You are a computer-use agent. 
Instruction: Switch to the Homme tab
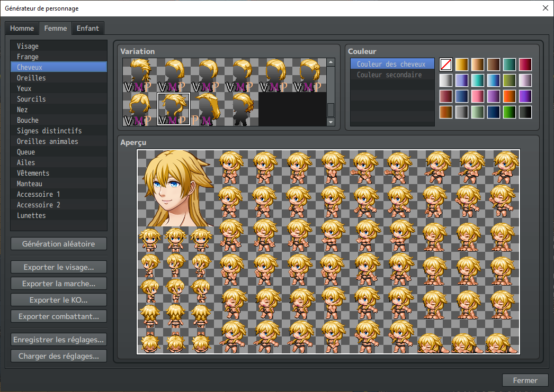pyautogui.click(x=22, y=28)
